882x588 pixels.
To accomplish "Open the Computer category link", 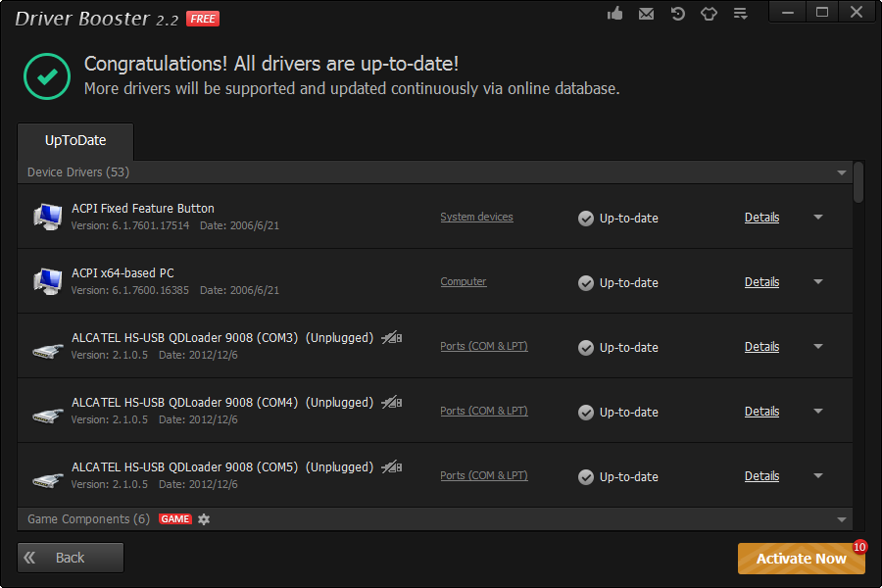I will click(463, 282).
